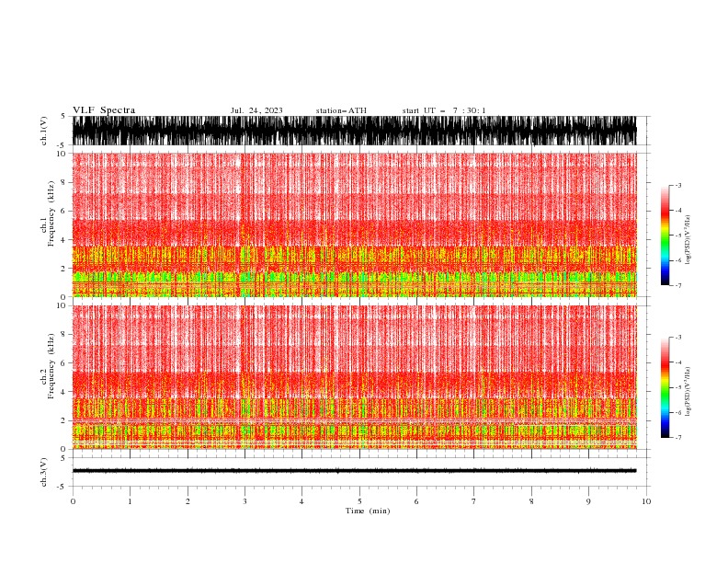Screen dimensions: 728x563
Task: Select ch.2 colorbar "log(PSD)(V²/Hz)" label
Action: (x=688, y=392)
